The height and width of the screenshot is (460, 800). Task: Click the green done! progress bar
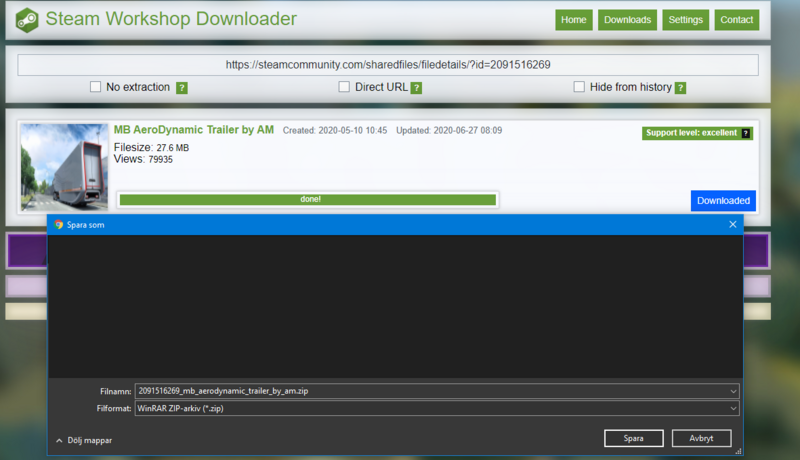(x=308, y=199)
